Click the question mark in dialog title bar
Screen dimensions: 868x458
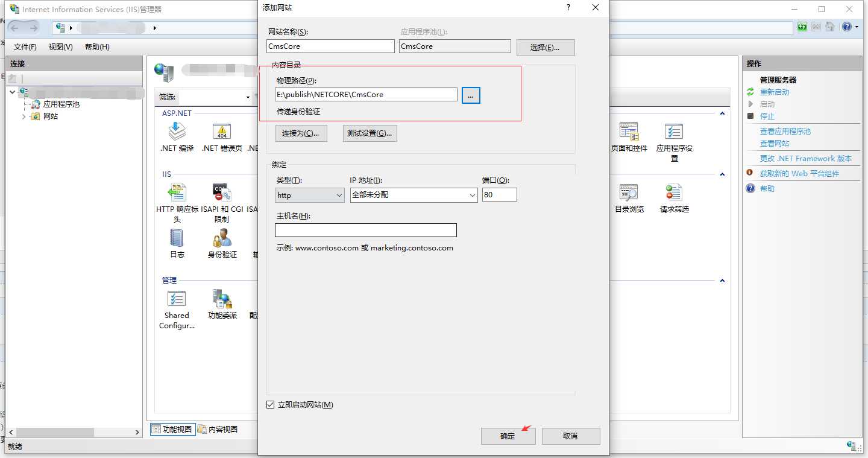[568, 7]
